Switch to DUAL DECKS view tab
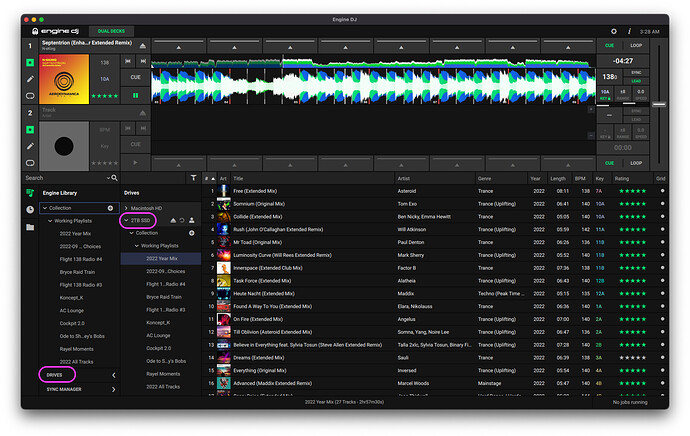 click(x=111, y=31)
